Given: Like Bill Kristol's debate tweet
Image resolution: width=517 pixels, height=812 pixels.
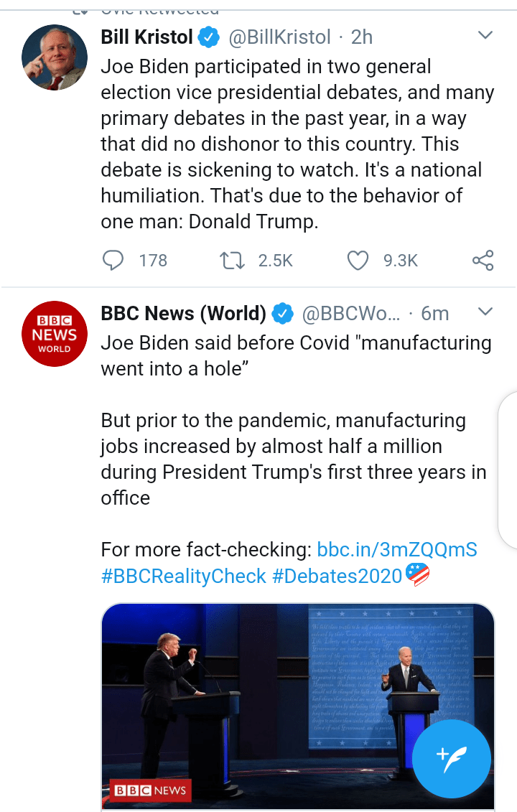Looking at the screenshot, I should click(358, 260).
